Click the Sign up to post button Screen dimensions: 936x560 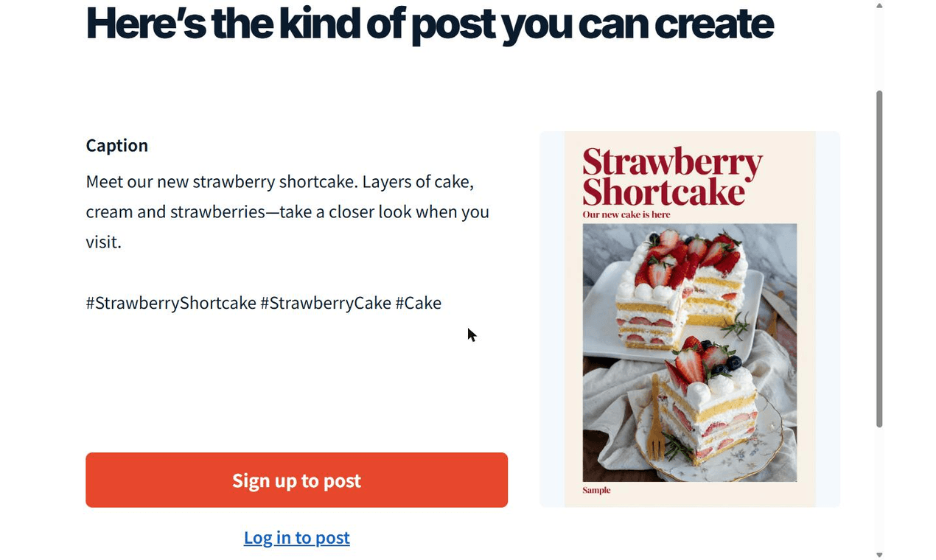click(x=296, y=480)
